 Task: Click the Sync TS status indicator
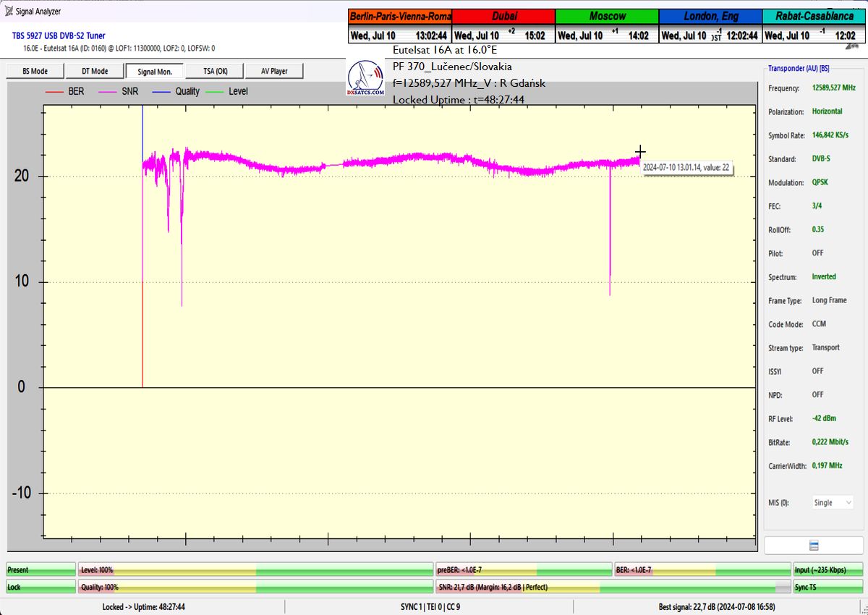(x=827, y=588)
